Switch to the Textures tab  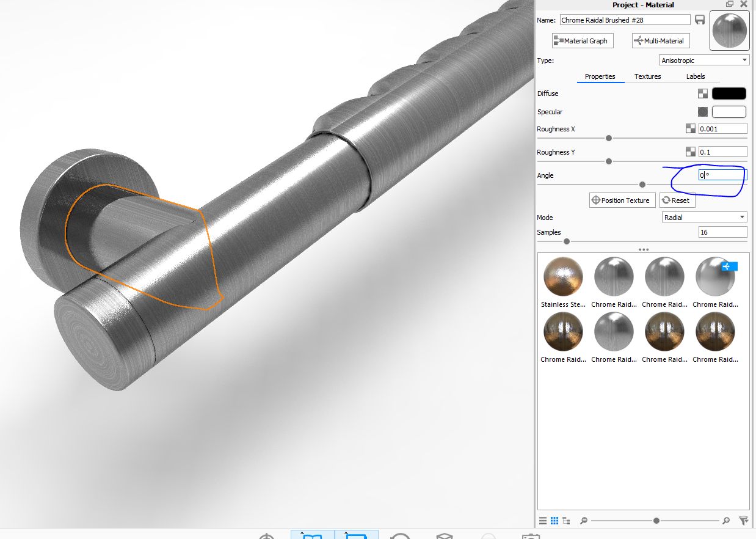pos(647,76)
